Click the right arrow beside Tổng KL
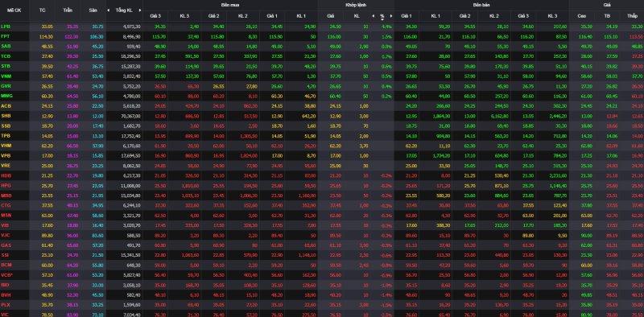Viewport: 644px width, 317px height. (x=139, y=10)
